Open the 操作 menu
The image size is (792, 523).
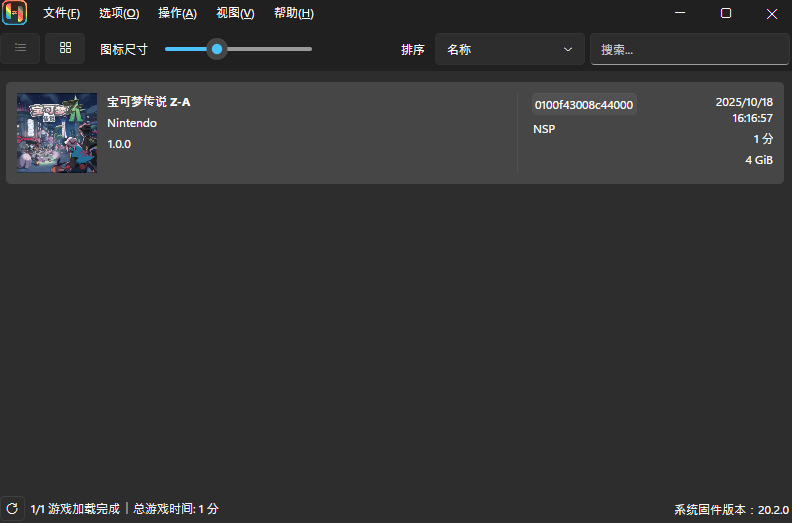[x=177, y=14]
